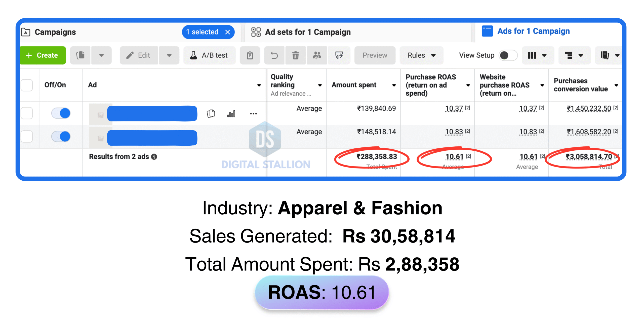Click duplicate icon on first ad row
644x322 pixels.
coord(211,114)
